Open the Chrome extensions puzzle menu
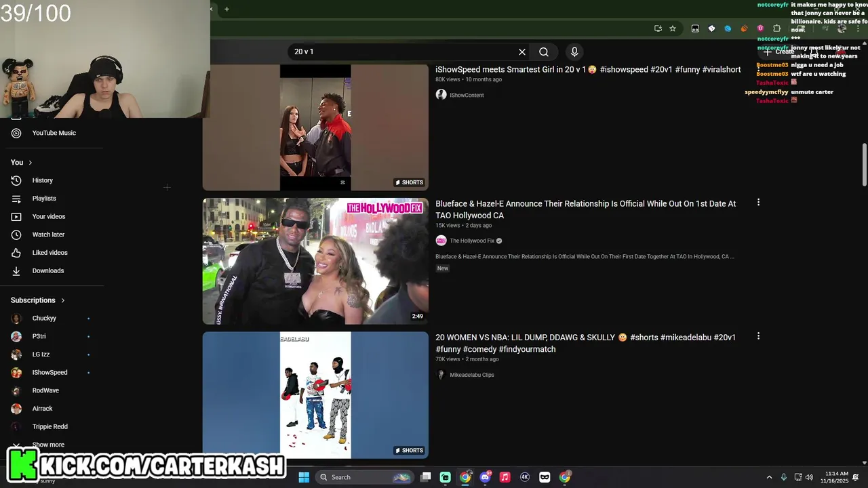The width and height of the screenshot is (868, 488). click(x=777, y=28)
